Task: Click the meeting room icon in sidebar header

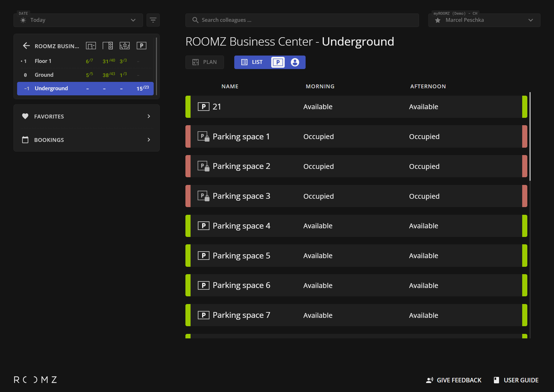Action: [x=91, y=46]
